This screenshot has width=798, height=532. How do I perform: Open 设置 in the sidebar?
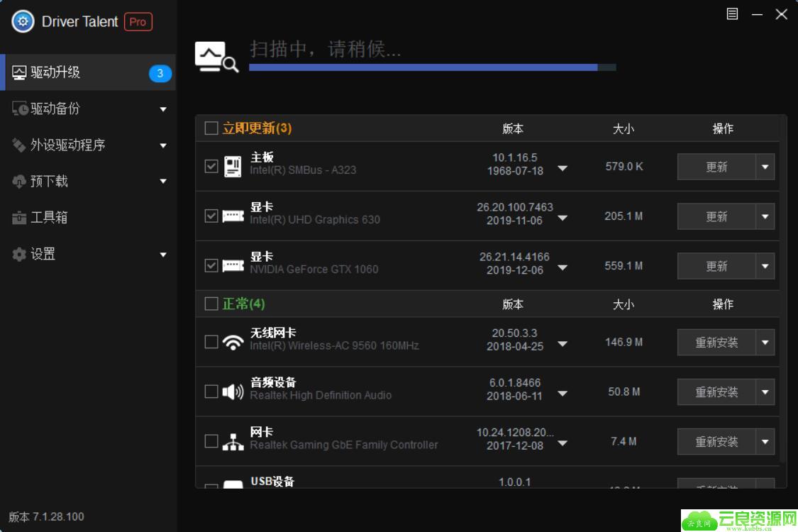pos(88,254)
